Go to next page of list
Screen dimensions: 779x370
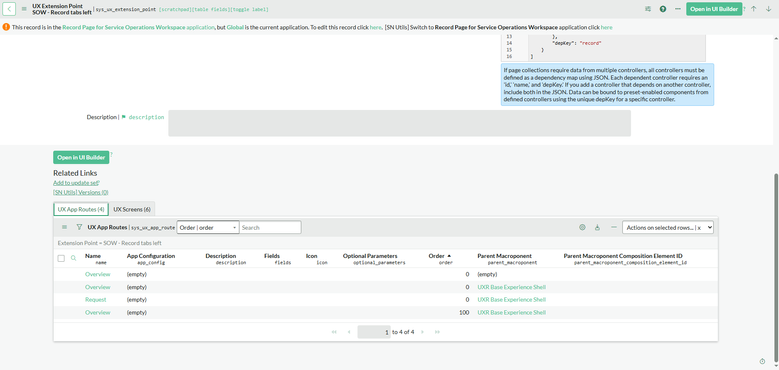coord(422,332)
